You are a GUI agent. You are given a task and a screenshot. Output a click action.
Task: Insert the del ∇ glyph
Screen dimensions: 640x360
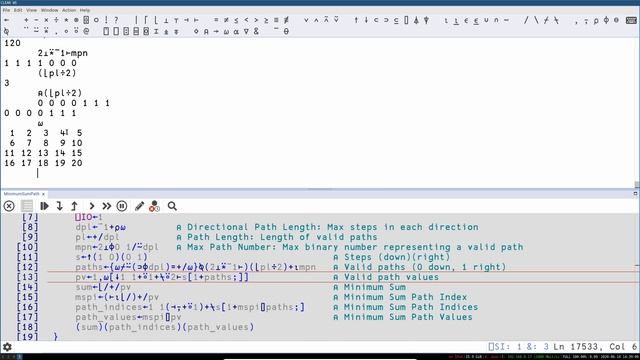click(x=246, y=31)
